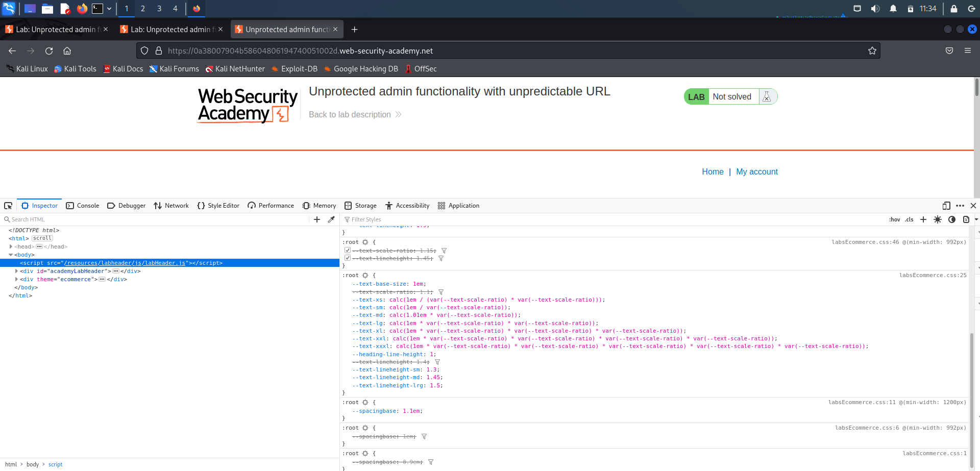Uncheck the --text-scale-ratio: 1.15 property
This screenshot has height=471, width=980.
click(x=348, y=251)
